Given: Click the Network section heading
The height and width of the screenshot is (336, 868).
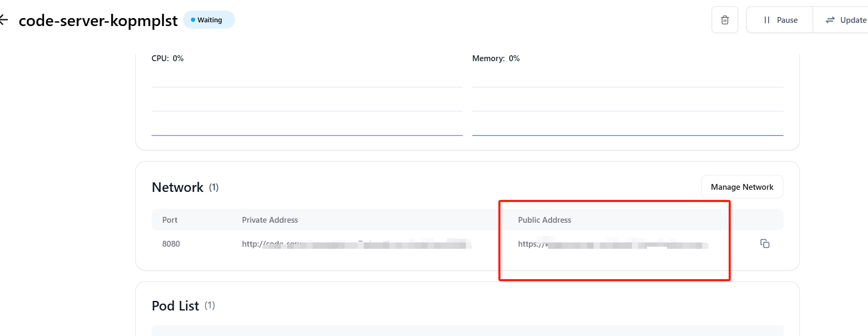Looking at the screenshot, I should tap(178, 187).
